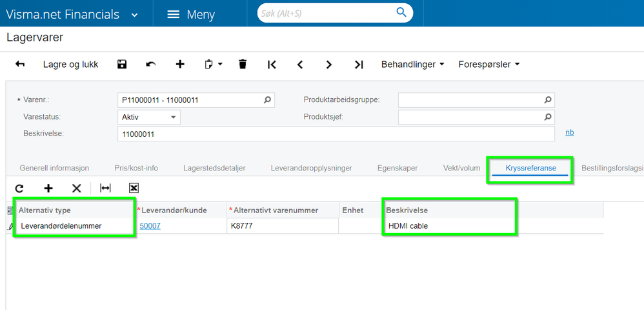644x310 pixels.
Task: Click Lagre og lukk
Action: coord(70,65)
